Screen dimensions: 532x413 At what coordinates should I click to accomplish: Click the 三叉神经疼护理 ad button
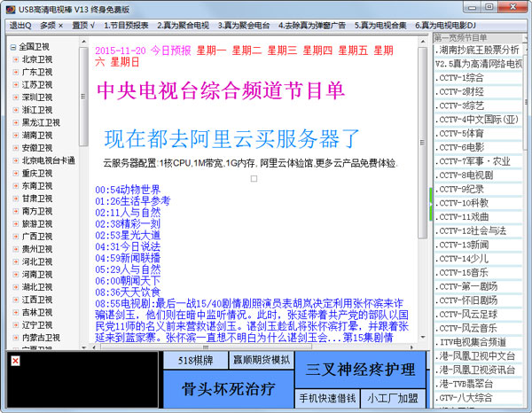360,370
